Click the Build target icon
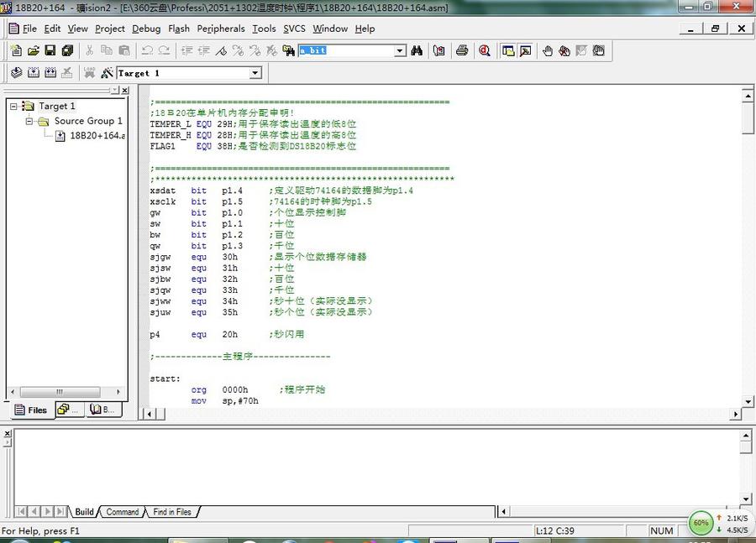Image resolution: width=756 pixels, height=543 pixels. click(x=33, y=73)
